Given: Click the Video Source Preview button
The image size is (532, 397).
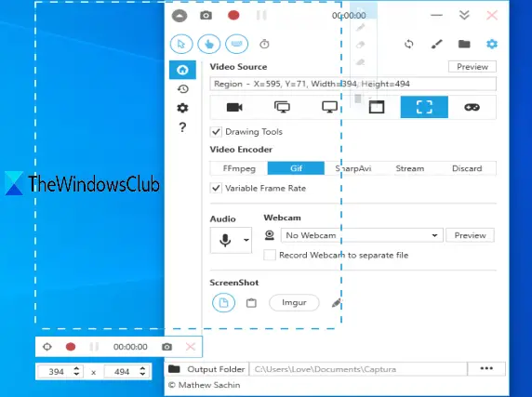Looking at the screenshot, I should tap(472, 67).
